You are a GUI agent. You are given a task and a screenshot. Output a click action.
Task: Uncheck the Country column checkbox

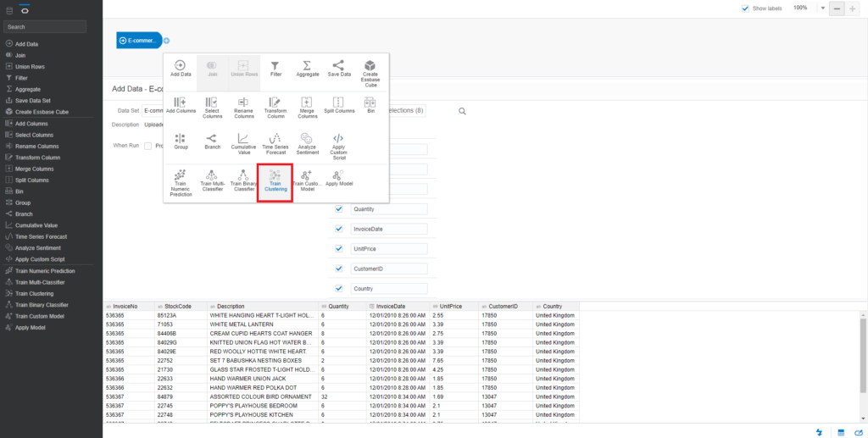[x=339, y=289]
